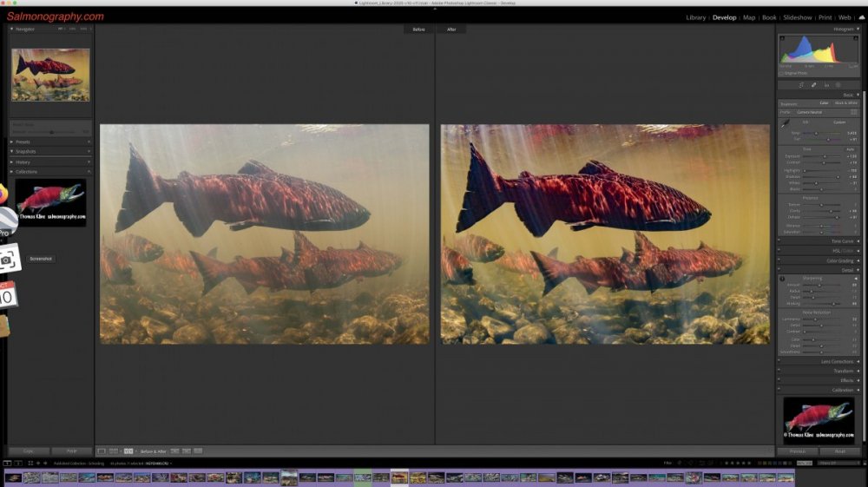Screen dimensions: 868x487
Task: Expand the Transform panel
Action: point(858,371)
